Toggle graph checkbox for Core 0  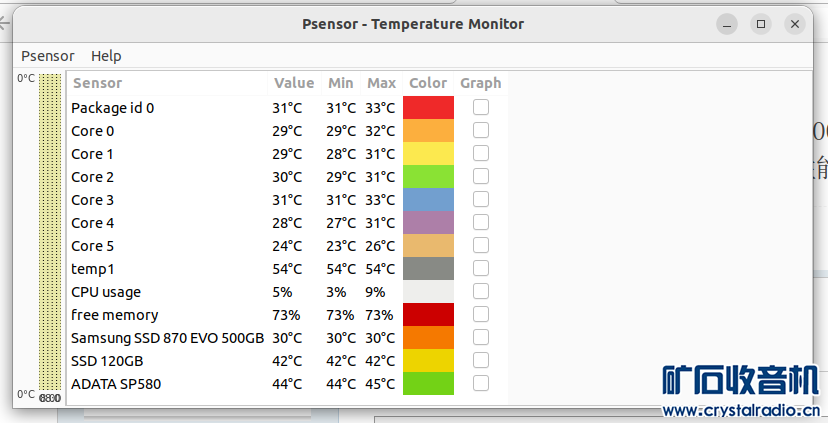click(481, 130)
